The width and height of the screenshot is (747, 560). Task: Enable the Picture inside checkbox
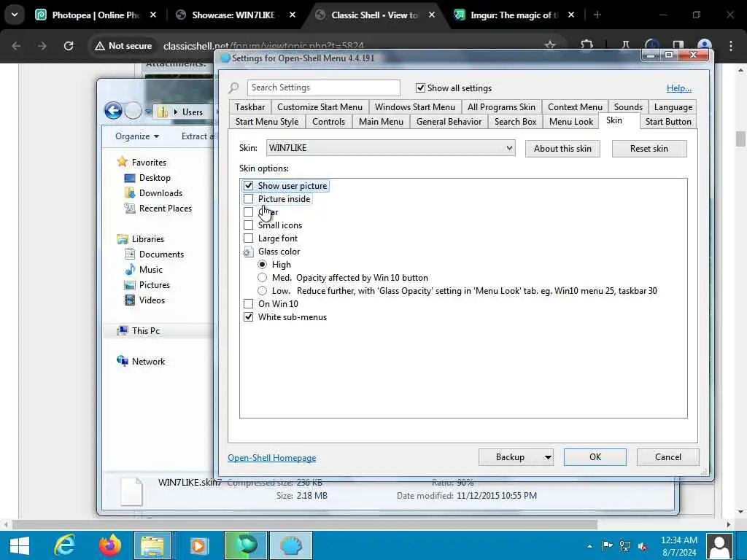248,198
